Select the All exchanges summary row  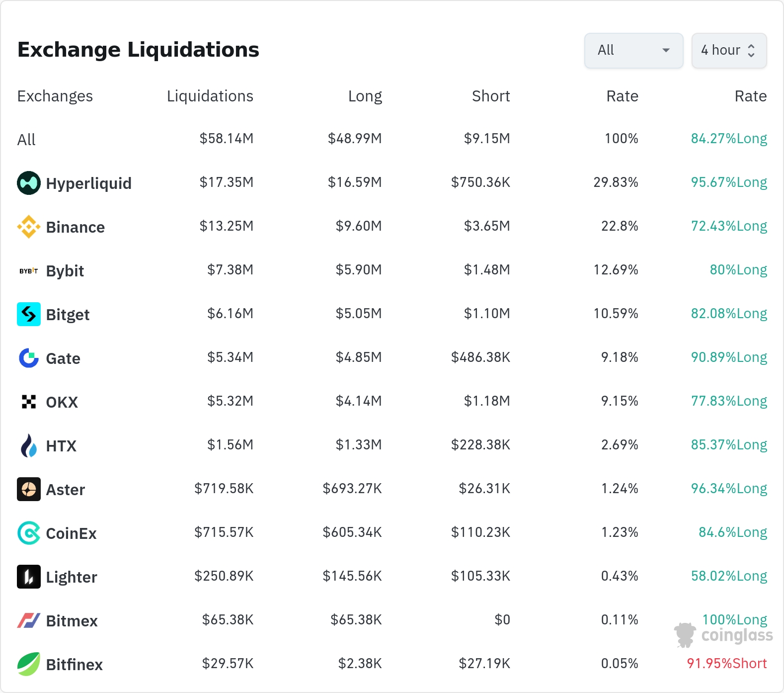pos(27,140)
